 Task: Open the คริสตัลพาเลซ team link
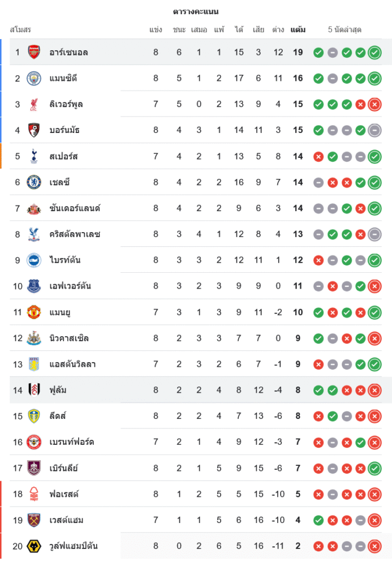(x=75, y=234)
